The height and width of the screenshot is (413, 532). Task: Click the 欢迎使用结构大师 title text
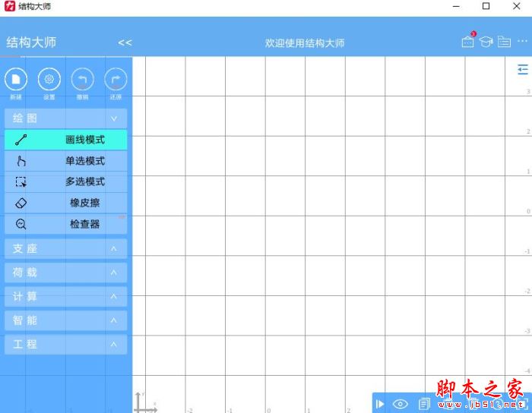coord(304,43)
